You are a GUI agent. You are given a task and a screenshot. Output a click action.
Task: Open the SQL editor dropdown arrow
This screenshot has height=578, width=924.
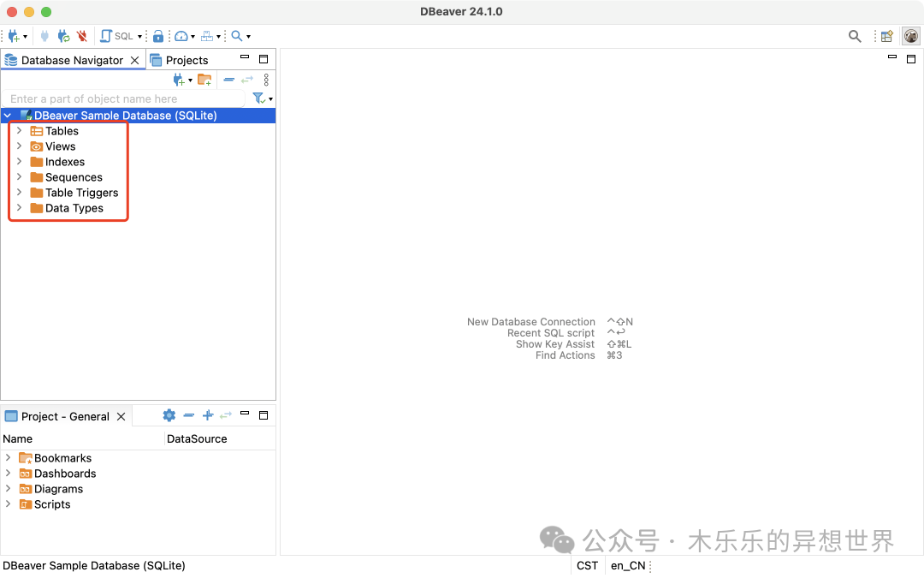(139, 37)
